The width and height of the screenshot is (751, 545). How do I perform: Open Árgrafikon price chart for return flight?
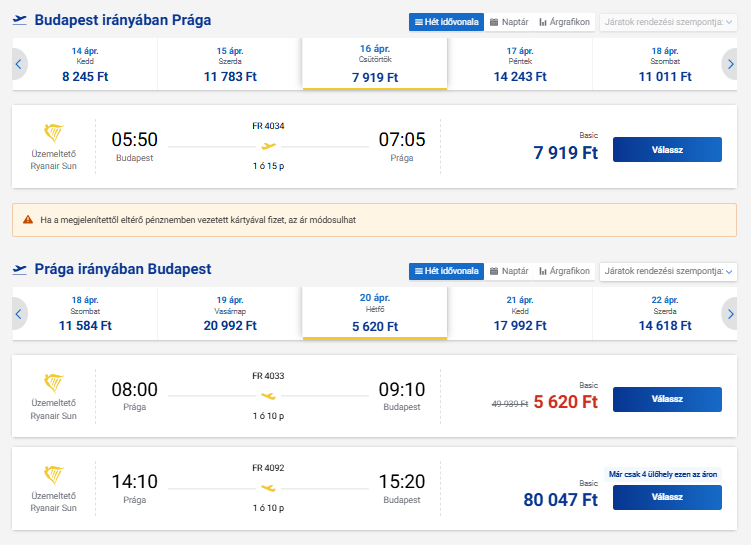click(x=564, y=271)
